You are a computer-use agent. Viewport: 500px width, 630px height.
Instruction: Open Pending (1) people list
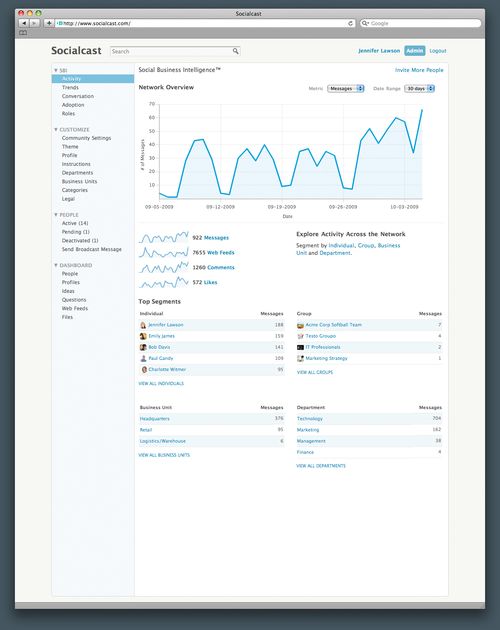(x=76, y=232)
